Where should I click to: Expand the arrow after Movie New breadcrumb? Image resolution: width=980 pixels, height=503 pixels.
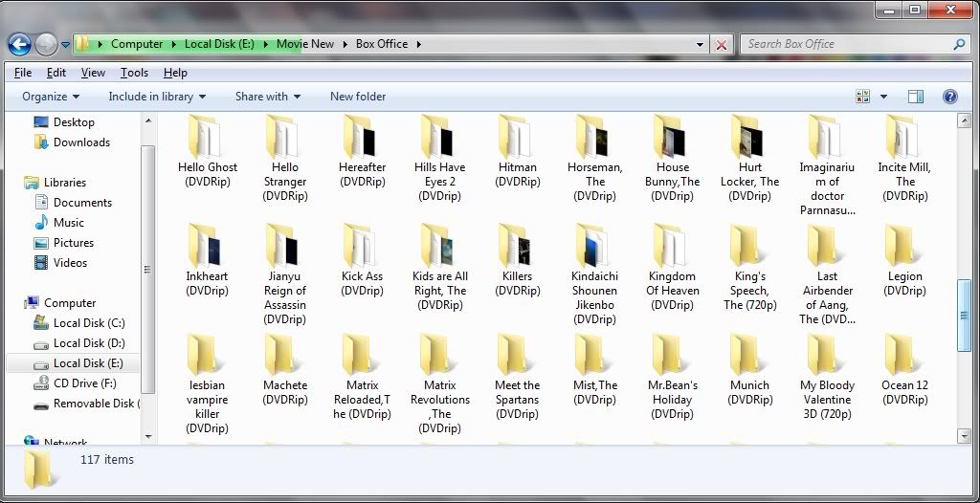(345, 44)
